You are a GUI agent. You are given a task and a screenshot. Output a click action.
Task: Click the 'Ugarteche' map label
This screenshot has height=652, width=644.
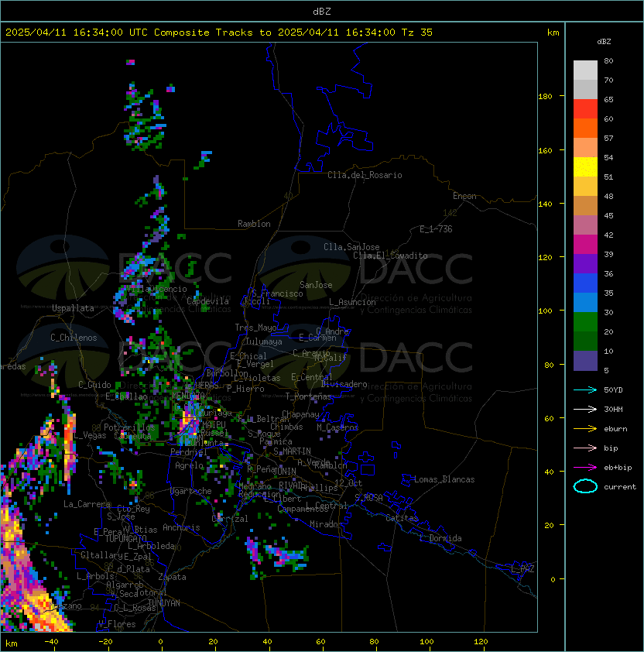pos(191,491)
